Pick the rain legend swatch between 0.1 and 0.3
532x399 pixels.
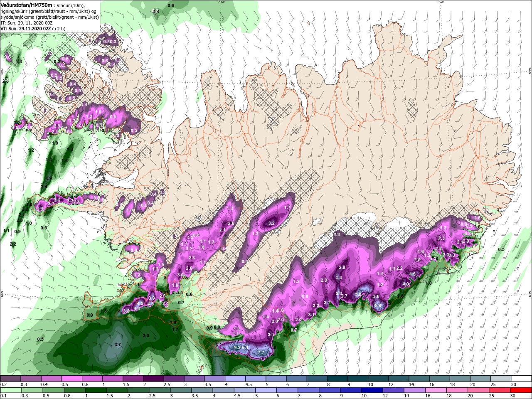coord(10,390)
